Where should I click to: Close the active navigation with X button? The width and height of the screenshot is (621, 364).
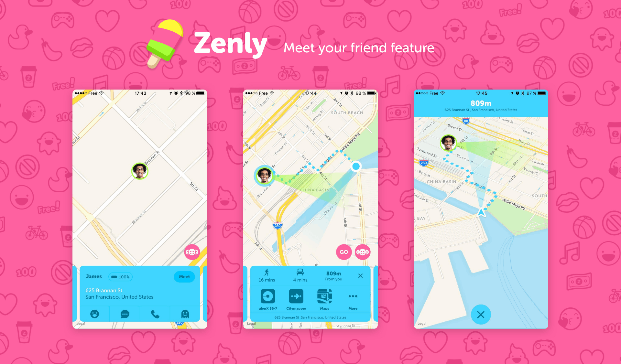481,315
